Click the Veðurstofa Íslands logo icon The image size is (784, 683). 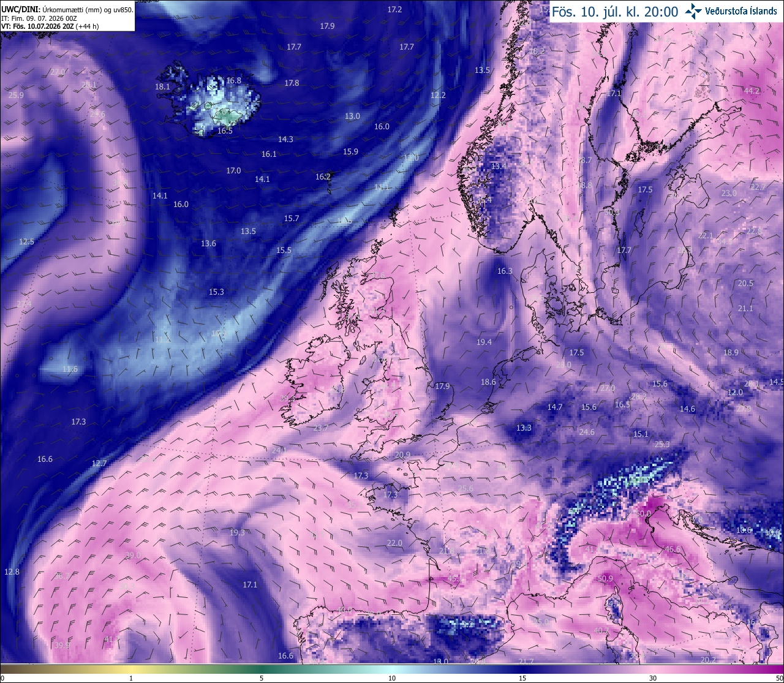pyautogui.click(x=693, y=11)
